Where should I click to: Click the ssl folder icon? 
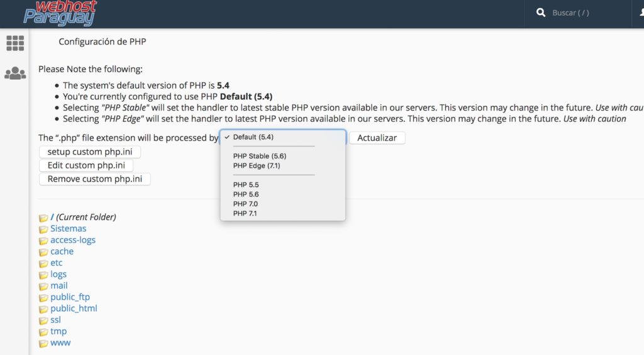point(43,320)
